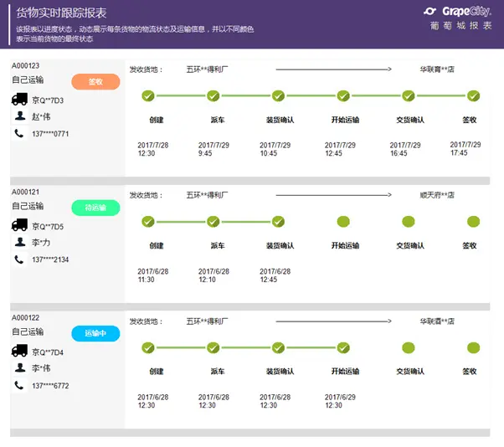
Task: Click the phone icon next to 137****6772
Action: point(20,385)
